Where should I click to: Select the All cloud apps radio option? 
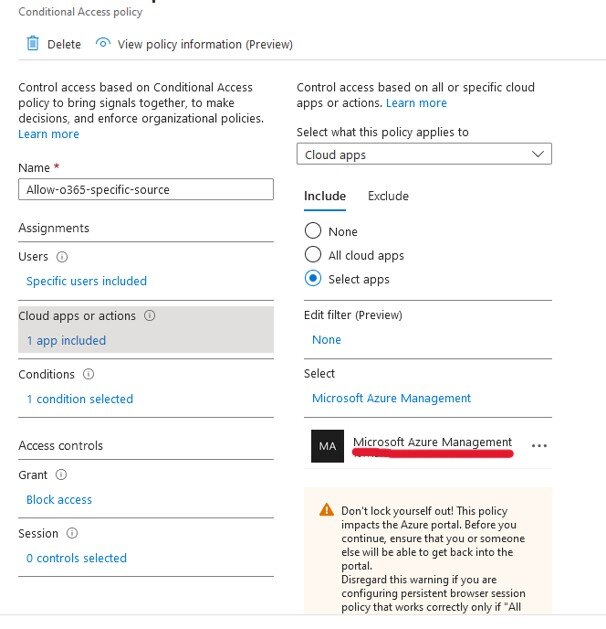(313, 255)
